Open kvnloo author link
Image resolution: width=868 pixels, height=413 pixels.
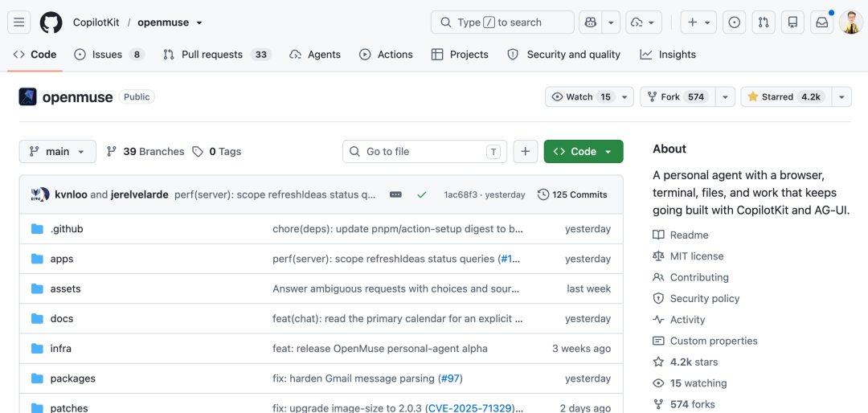pos(71,195)
